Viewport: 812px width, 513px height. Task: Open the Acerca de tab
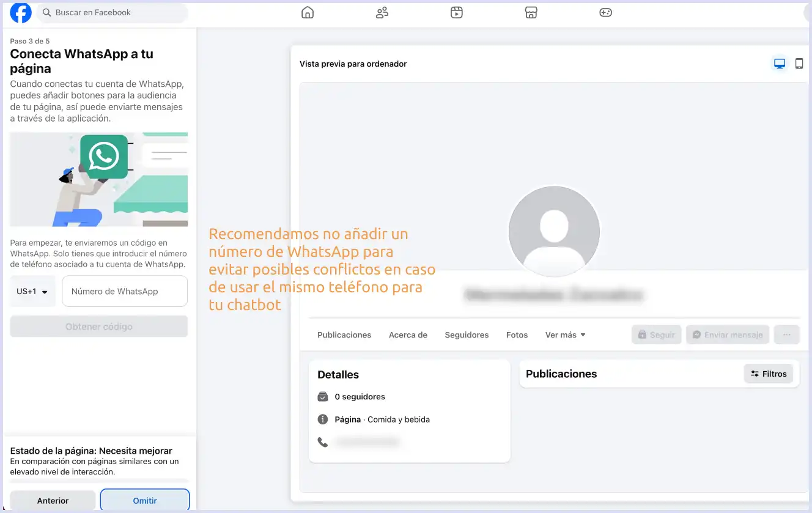tap(408, 335)
